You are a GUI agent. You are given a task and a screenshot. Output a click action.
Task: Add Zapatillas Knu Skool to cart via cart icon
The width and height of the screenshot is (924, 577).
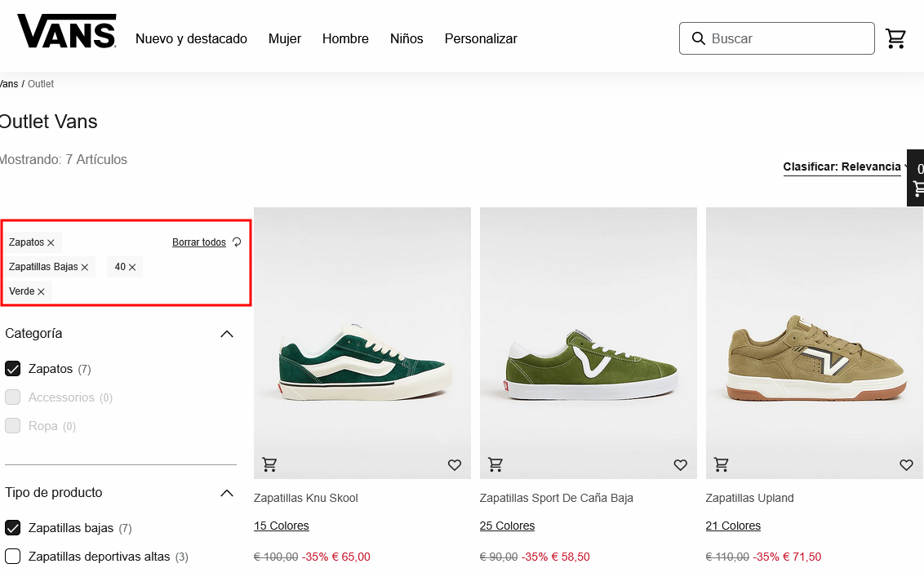(269, 464)
